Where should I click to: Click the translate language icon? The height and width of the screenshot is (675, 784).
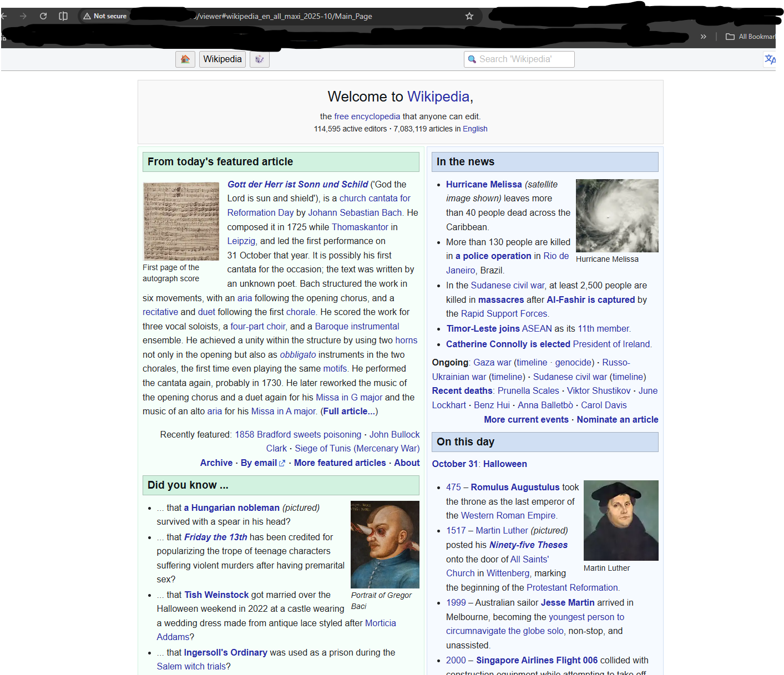(x=770, y=59)
